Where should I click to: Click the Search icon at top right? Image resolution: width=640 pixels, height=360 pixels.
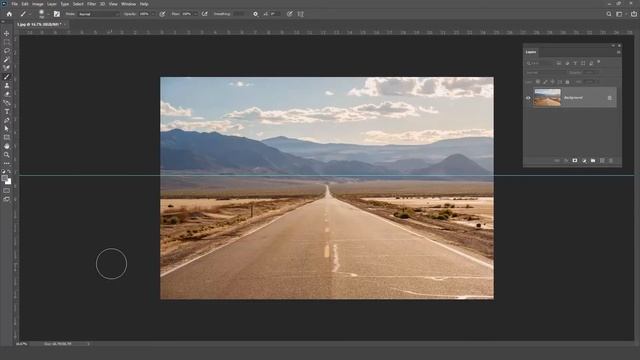point(609,14)
